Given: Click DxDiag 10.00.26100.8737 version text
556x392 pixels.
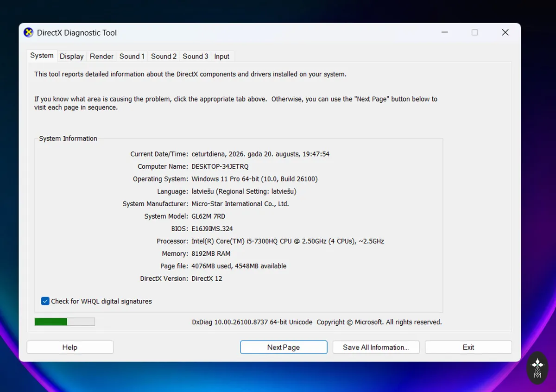Looking at the screenshot, I should click(x=252, y=322).
